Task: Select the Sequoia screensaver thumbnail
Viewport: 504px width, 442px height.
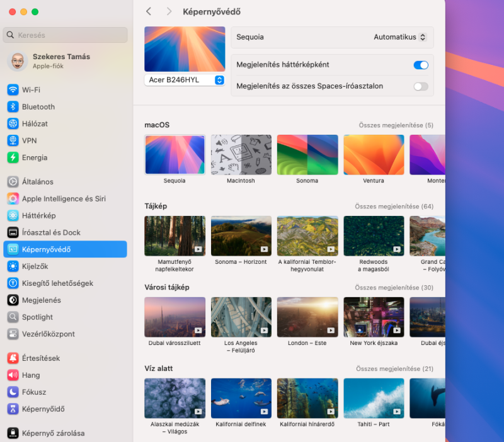Action: [175, 155]
